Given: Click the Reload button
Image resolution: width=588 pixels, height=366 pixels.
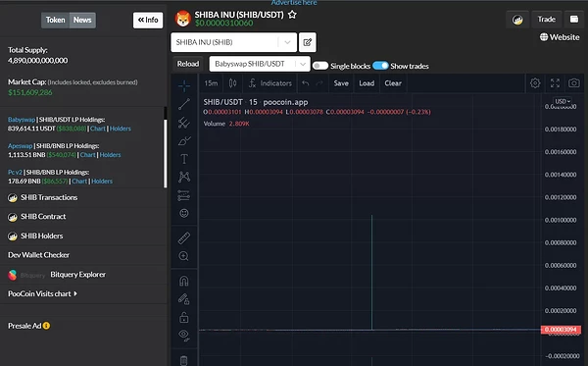Looking at the screenshot, I should [x=188, y=64].
